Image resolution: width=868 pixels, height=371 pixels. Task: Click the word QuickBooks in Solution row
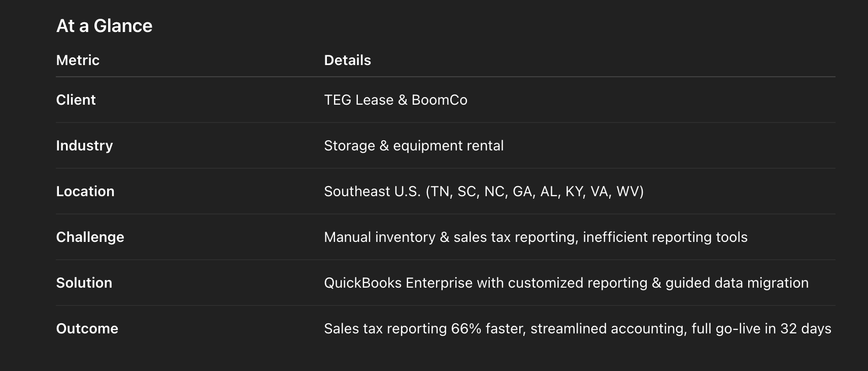tap(363, 283)
